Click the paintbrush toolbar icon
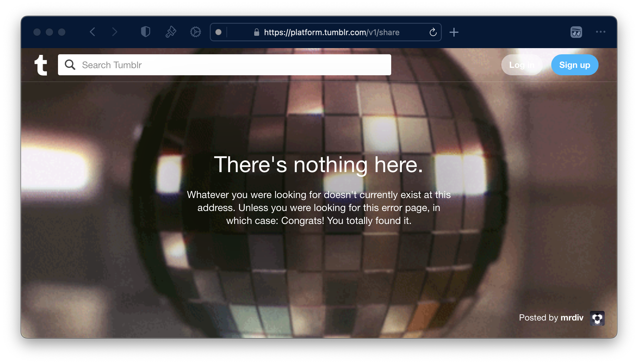This screenshot has height=364, width=638. click(171, 32)
